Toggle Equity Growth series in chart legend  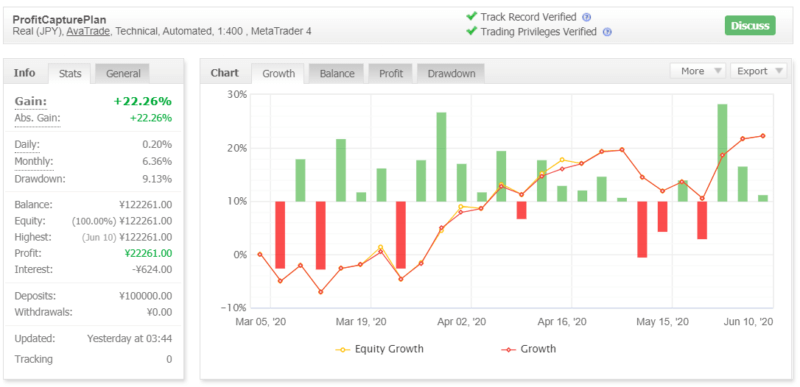point(379,349)
